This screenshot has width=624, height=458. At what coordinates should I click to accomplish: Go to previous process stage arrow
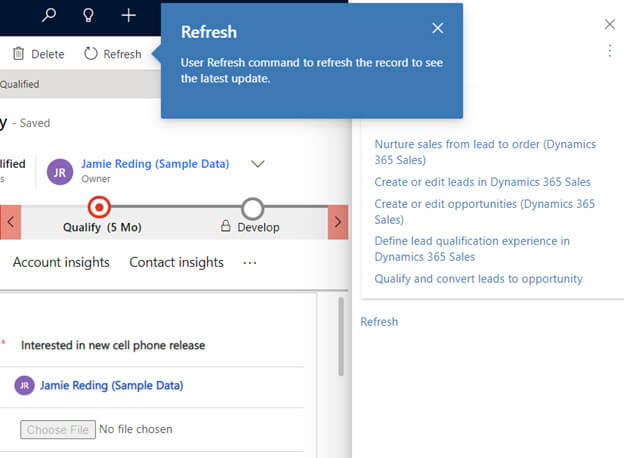tap(11, 222)
